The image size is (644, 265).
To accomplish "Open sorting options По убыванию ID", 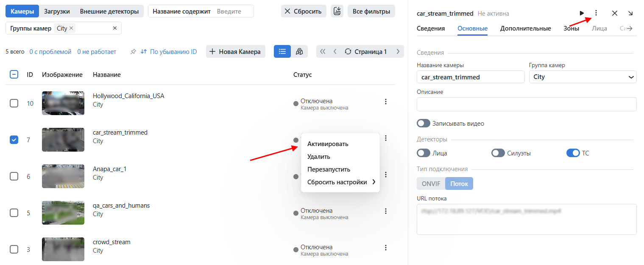I will coord(169,52).
